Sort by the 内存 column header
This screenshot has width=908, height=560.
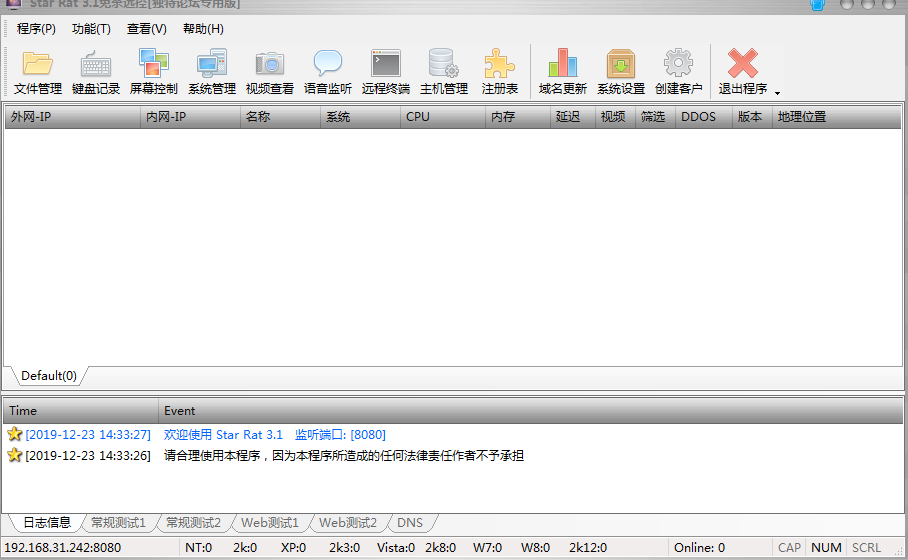518,116
